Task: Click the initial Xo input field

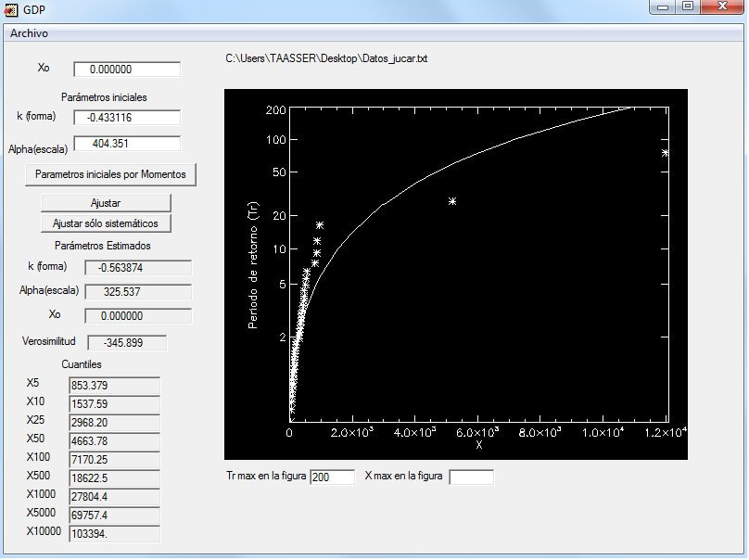Action: (x=126, y=70)
